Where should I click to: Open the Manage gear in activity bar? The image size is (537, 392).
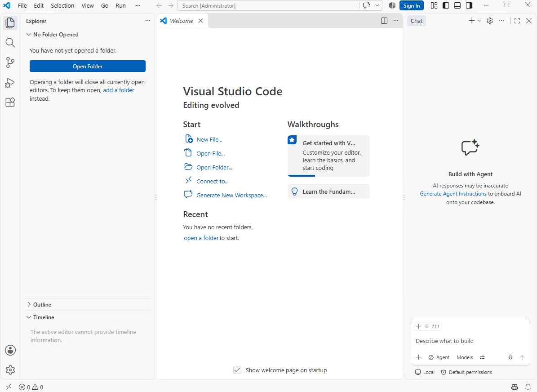[10, 370]
